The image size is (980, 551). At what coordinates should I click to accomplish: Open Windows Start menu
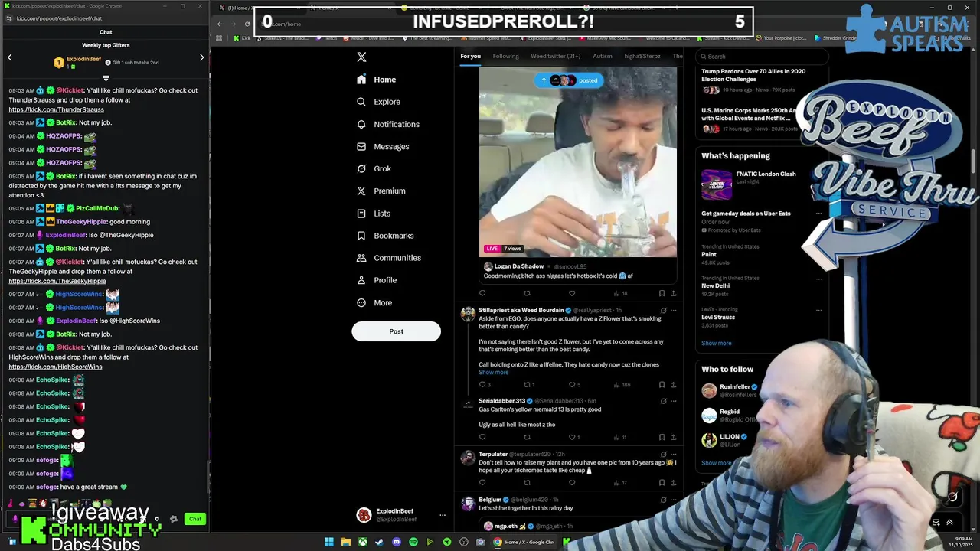[328, 542]
